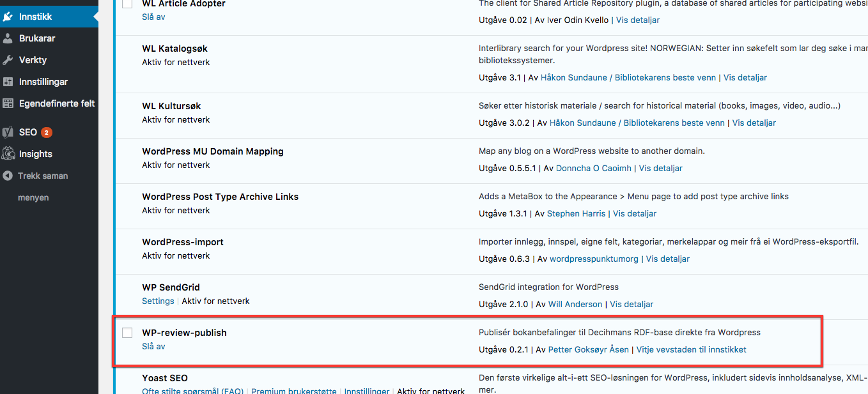868x394 pixels.
Task: Tick the WP-review-publish checkbox
Action: 127,333
